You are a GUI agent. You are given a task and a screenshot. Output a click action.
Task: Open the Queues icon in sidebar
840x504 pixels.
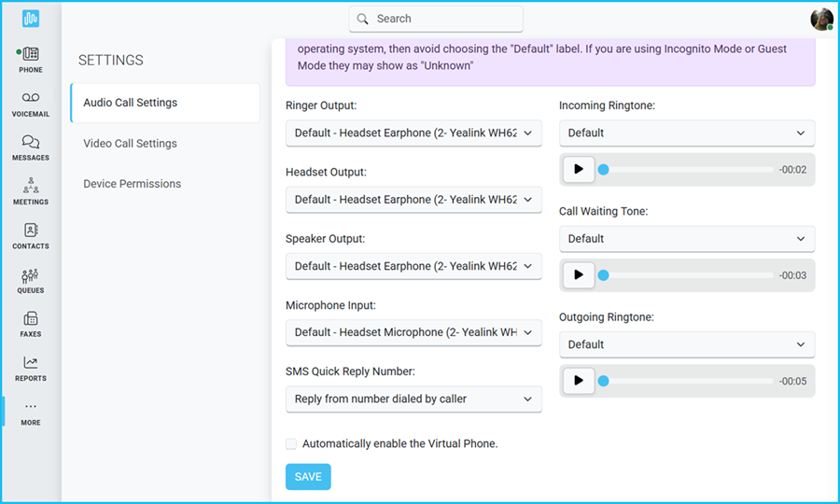pos(31,274)
